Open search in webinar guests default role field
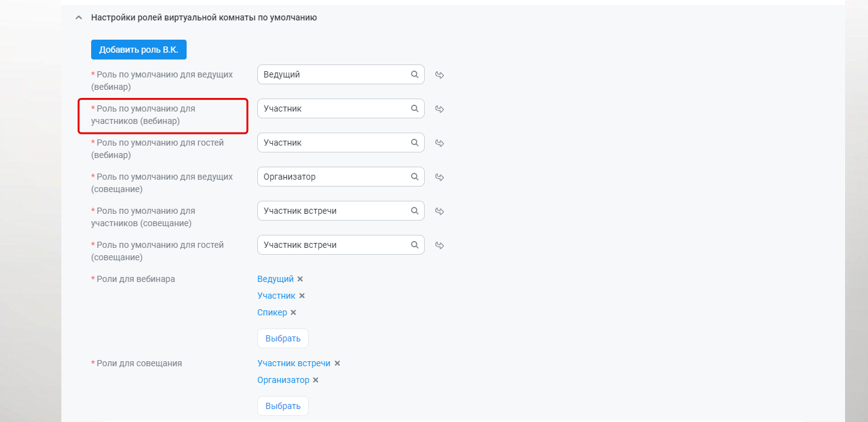The width and height of the screenshot is (868, 422). pyautogui.click(x=415, y=143)
